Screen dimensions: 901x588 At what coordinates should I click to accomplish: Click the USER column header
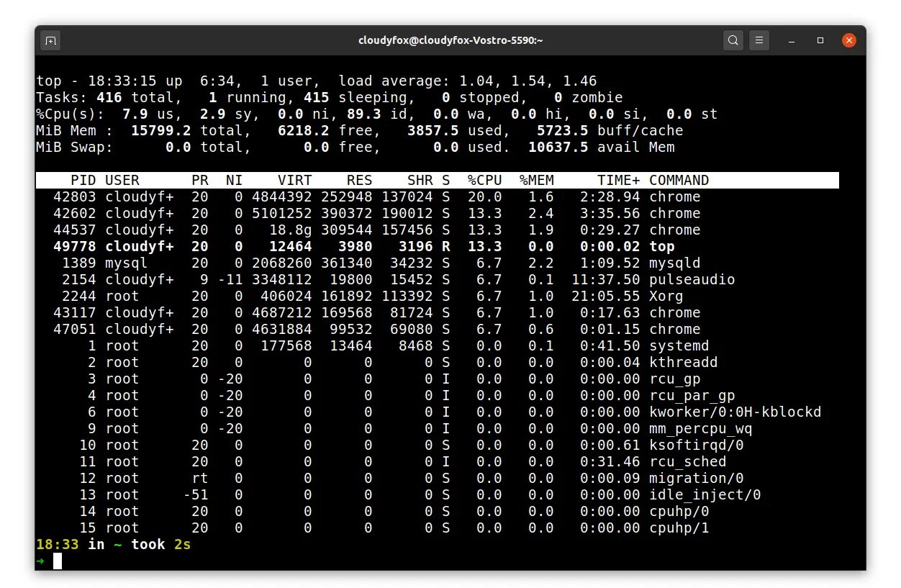point(122,180)
